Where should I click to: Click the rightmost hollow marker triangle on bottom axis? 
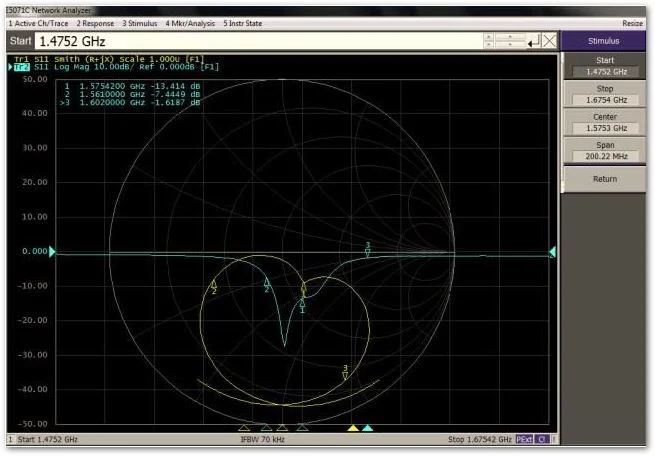point(302,428)
